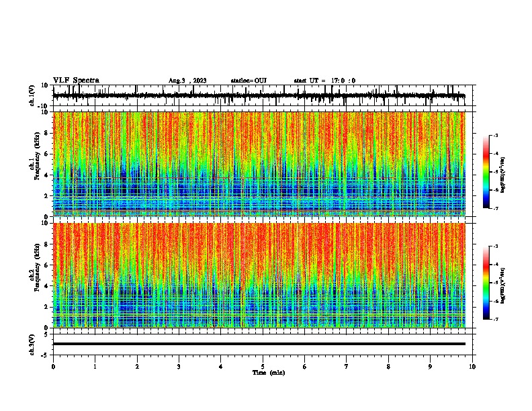The width and height of the screenshot is (532, 411).
Task: Click the ch.2 spectrogram color scale bar
Action: (486, 283)
